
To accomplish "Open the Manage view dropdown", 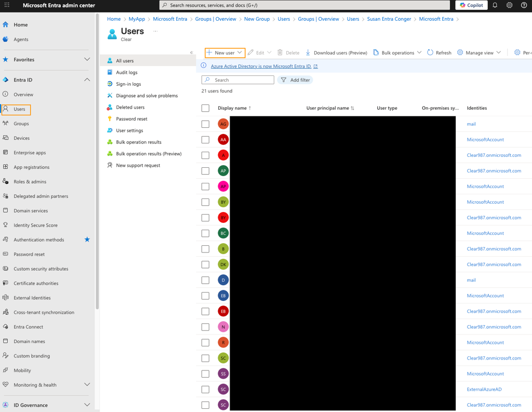I will point(479,52).
